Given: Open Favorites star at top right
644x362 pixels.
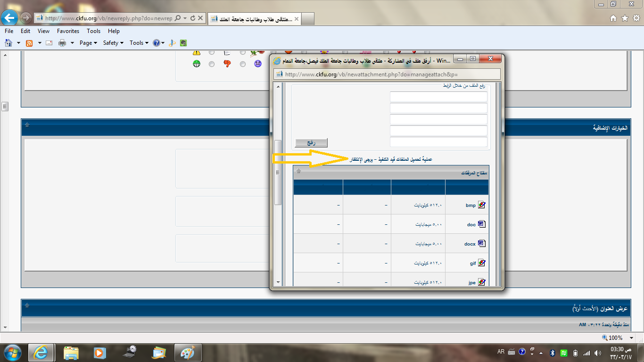Looking at the screenshot, I should (625, 18).
